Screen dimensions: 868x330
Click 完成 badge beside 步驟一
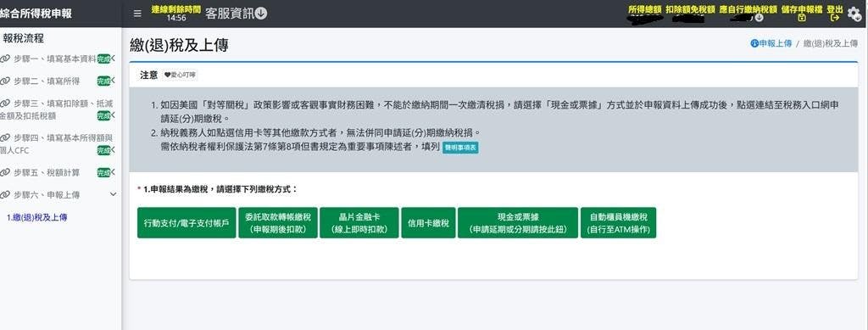103,59
